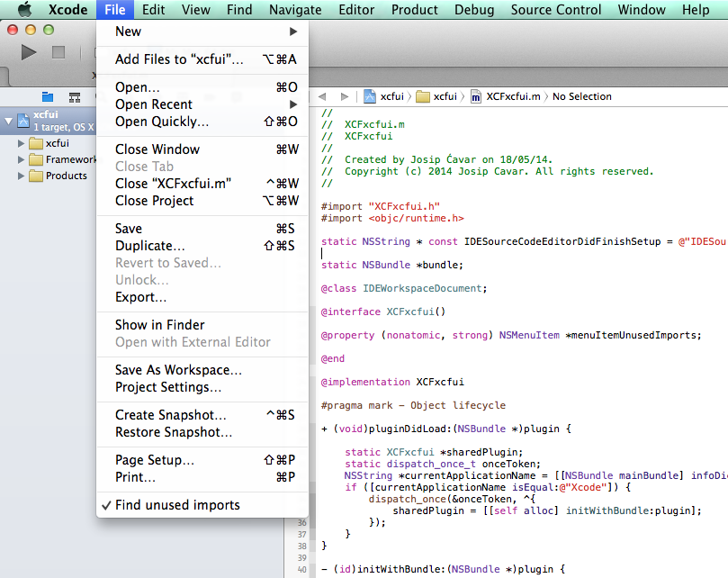The image size is (728, 578).
Task: Choose Restore Snapshot…
Action: coord(202,432)
